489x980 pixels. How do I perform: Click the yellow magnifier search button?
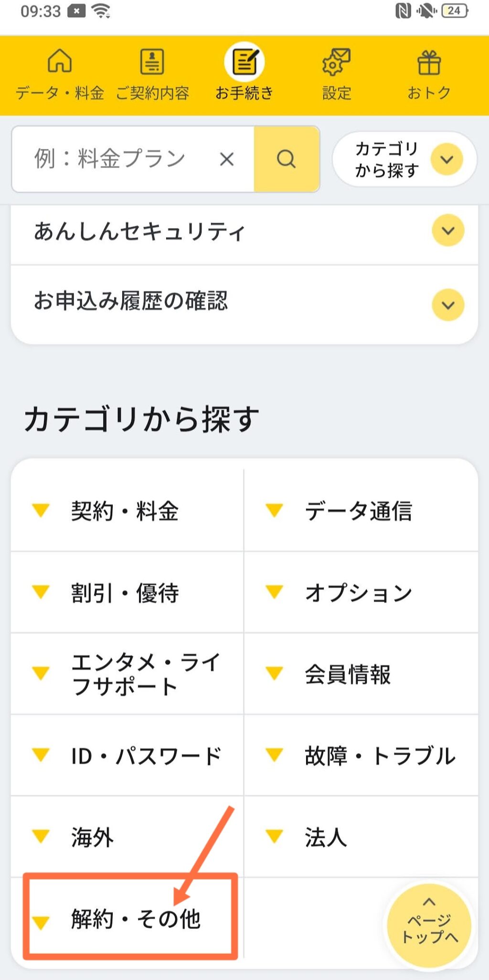287,159
